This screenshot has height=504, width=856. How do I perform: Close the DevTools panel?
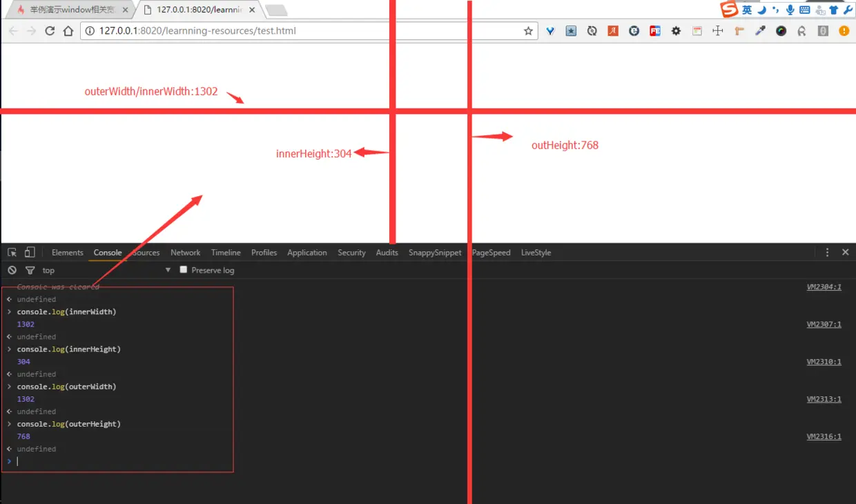pyautogui.click(x=845, y=253)
